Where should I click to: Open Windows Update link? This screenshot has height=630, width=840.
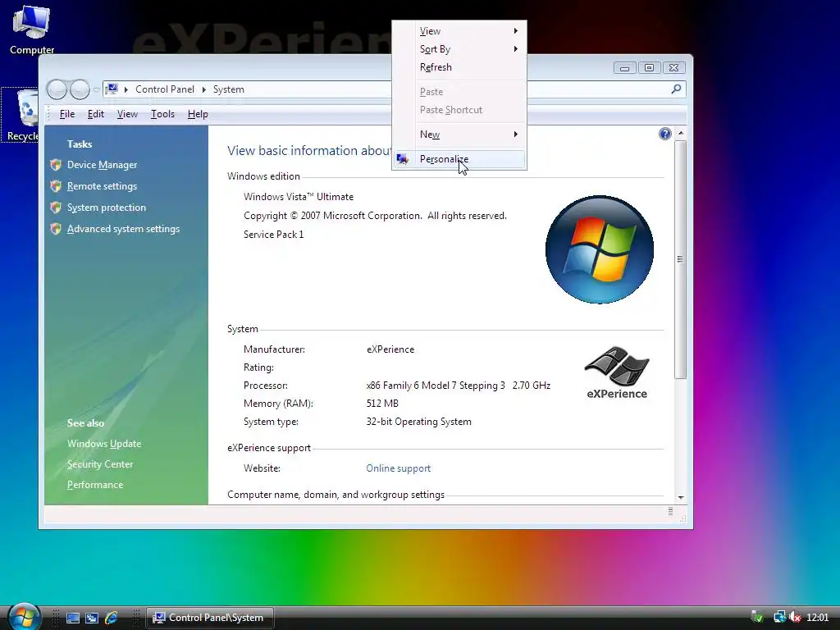point(104,444)
